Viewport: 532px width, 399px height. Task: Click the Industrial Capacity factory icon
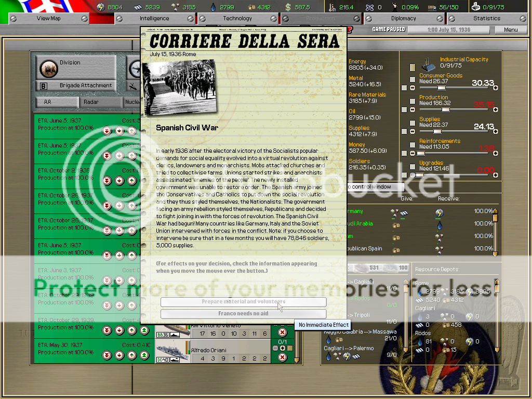click(x=428, y=65)
